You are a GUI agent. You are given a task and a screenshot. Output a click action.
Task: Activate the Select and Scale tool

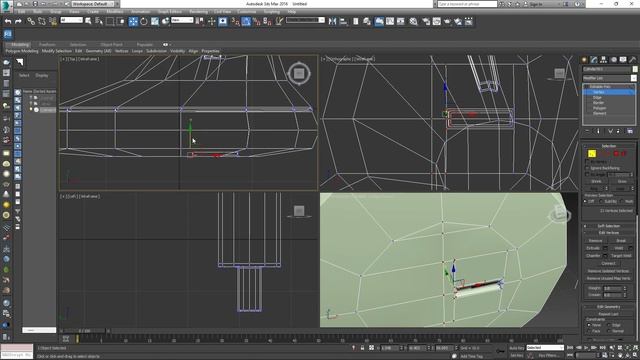(x=155, y=21)
